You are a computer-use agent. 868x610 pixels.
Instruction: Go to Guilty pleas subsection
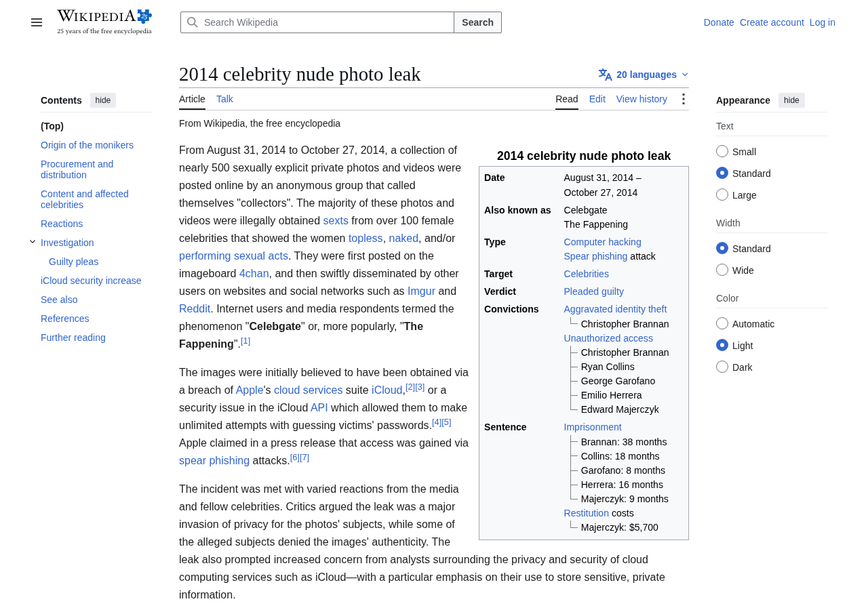click(x=73, y=262)
